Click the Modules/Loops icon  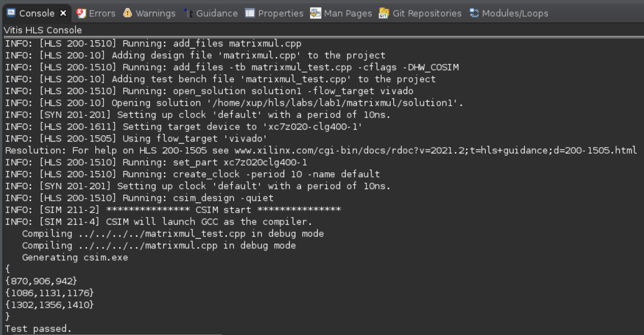(x=473, y=13)
